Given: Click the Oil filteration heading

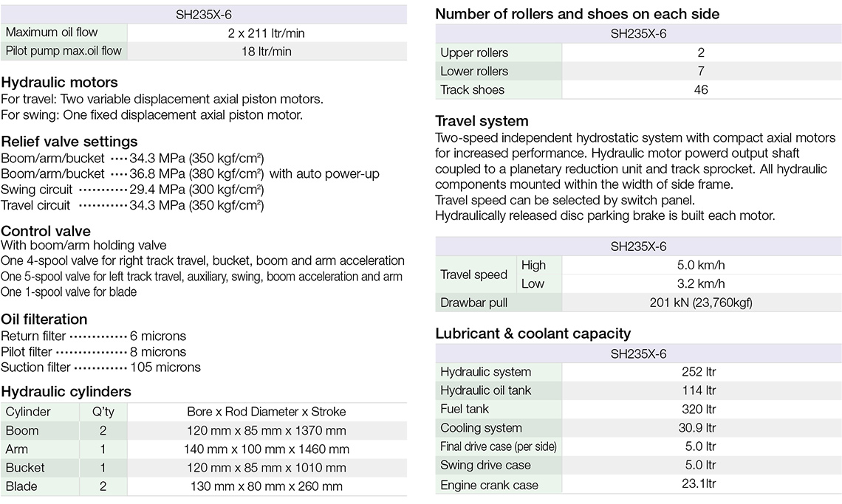Looking at the screenshot, I should click(44, 319).
